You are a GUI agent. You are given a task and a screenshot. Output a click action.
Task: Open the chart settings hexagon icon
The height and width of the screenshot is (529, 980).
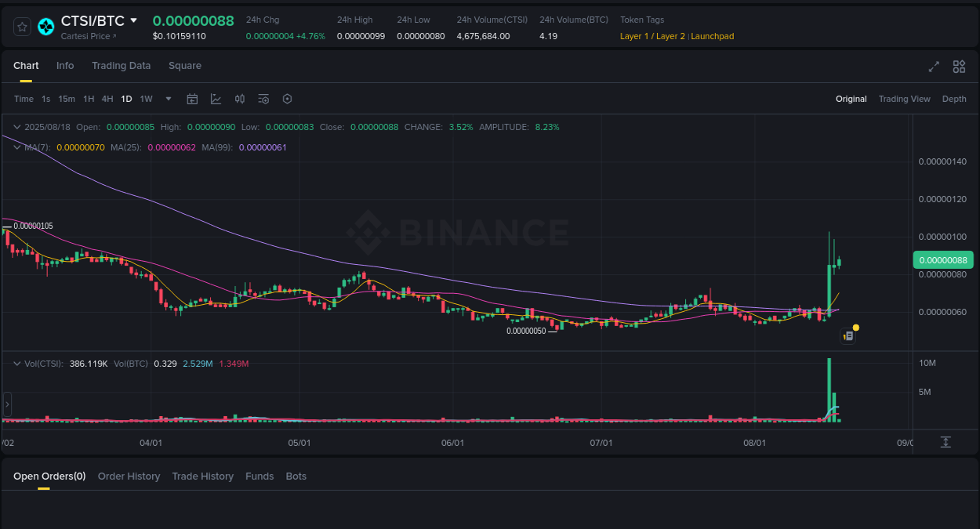tap(287, 99)
